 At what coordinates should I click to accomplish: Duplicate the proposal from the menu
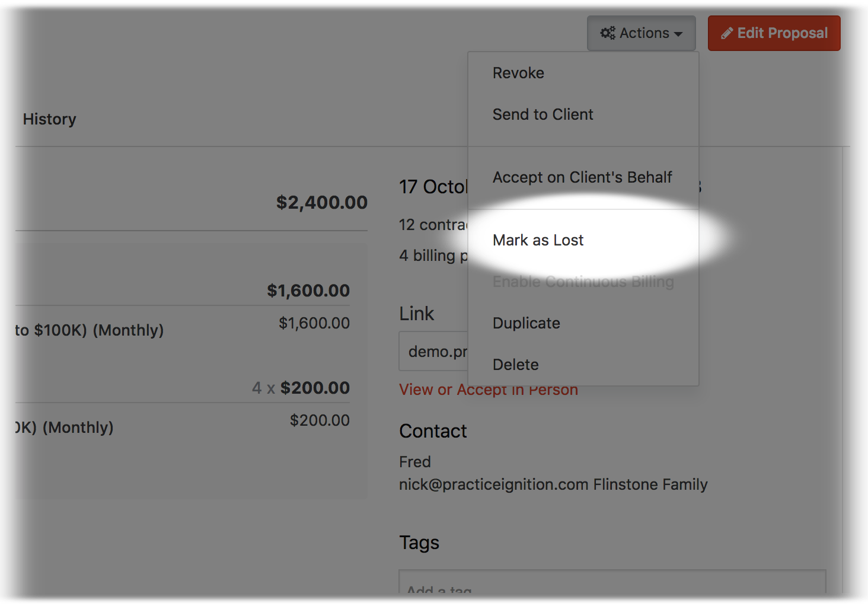click(x=526, y=323)
